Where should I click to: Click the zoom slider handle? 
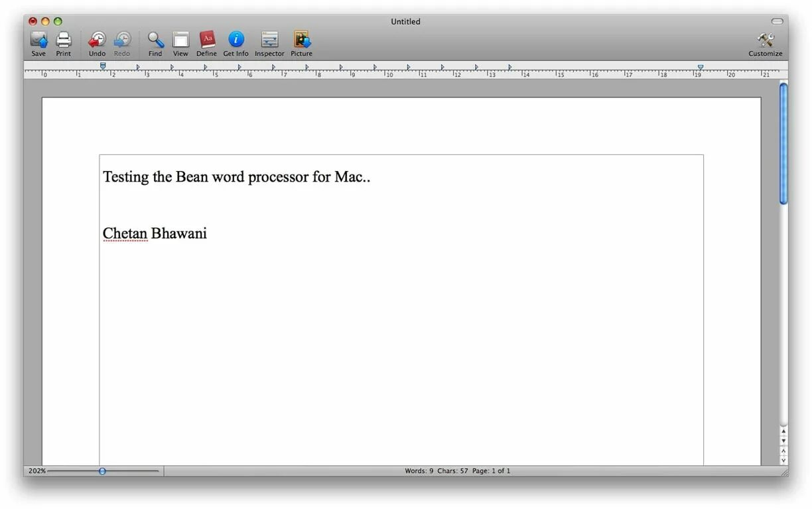click(102, 471)
